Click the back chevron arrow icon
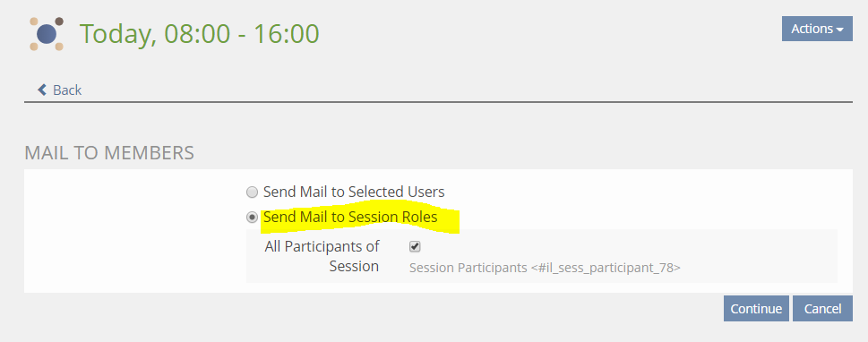Image resolution: width=868 pixels, height=342 pixels. point(41,90)
